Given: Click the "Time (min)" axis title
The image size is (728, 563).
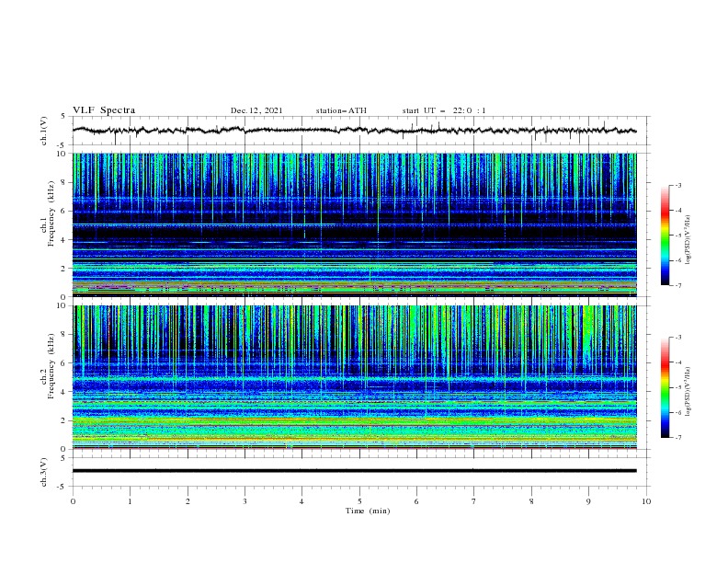Looking at the screenshot, I should (x=368, y=511).
